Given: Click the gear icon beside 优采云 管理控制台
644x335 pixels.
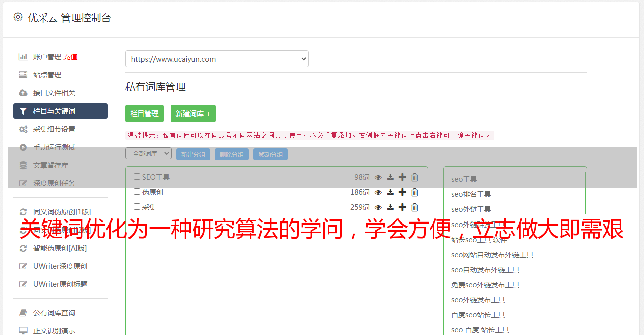Looking at the screenshot, I should tap(18, 17).
